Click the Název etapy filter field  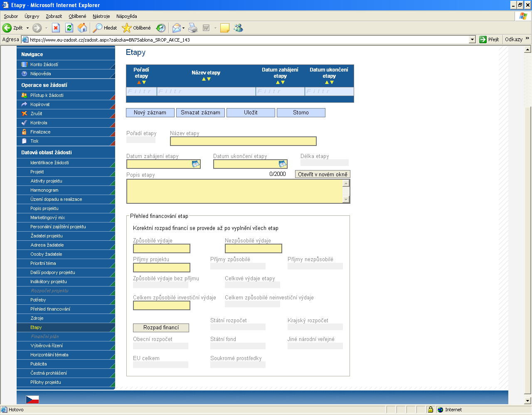pos(206,91)
